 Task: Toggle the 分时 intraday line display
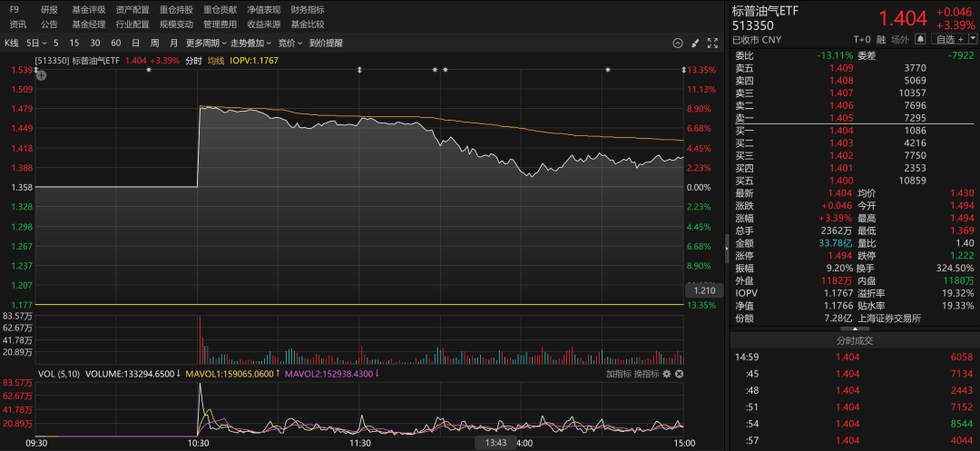point(193,61)
